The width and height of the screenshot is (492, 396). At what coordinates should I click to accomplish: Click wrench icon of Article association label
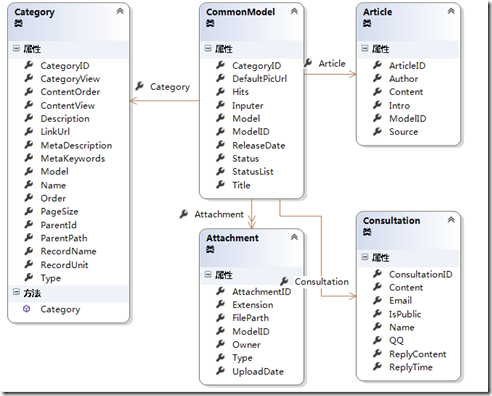tap(308, 63)
